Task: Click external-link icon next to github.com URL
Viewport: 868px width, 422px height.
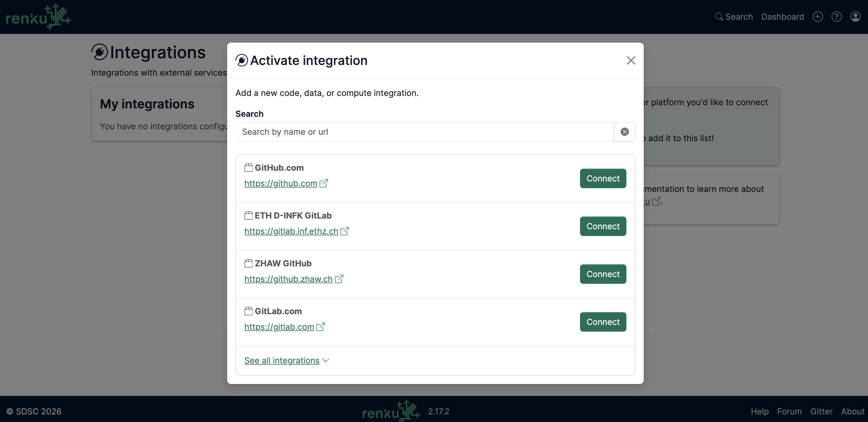Action: coord(324,183)
